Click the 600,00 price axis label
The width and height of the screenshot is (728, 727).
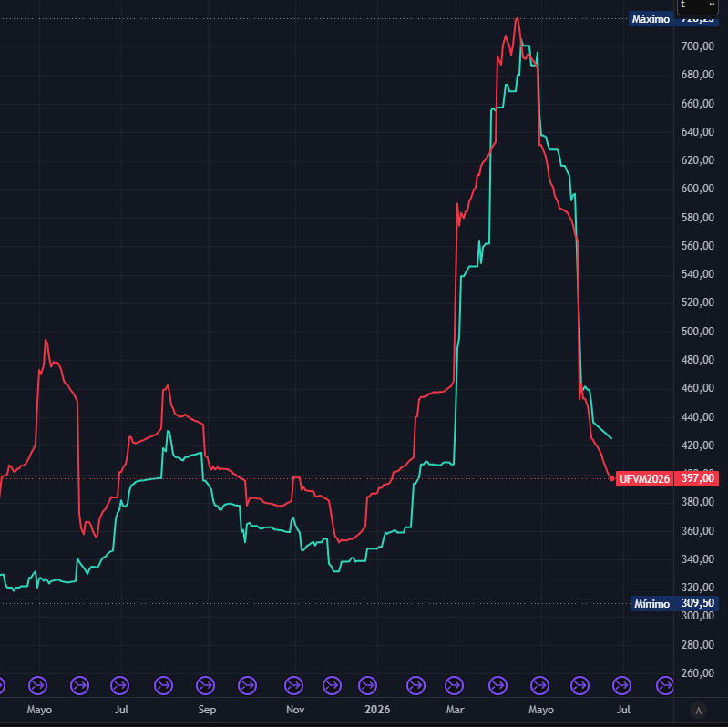tap(697, 189)
